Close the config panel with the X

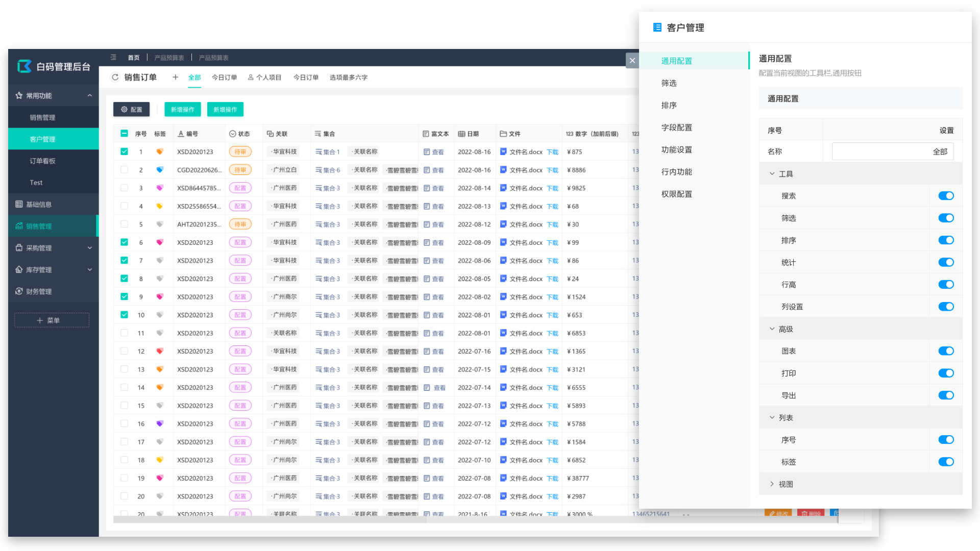[x=632, y=60]
